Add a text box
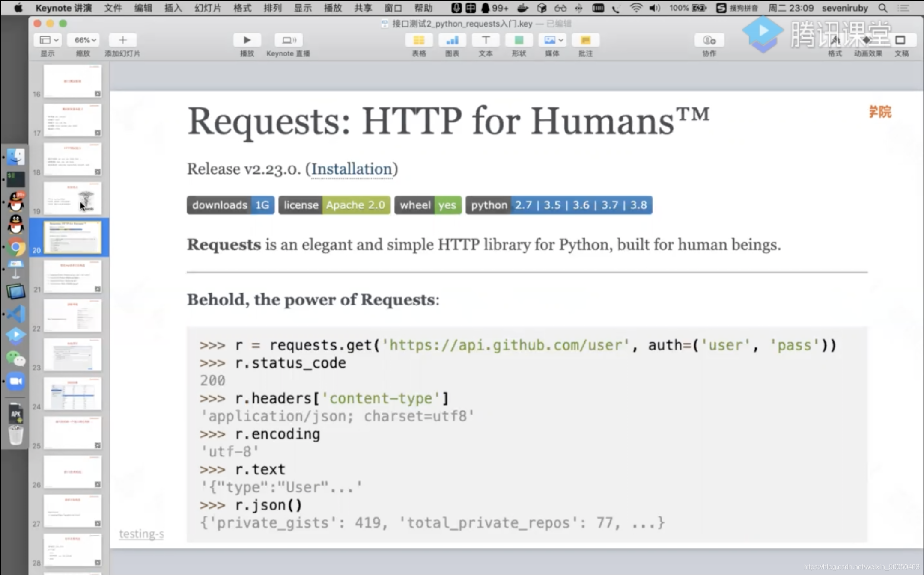 (x=485, y=40)
